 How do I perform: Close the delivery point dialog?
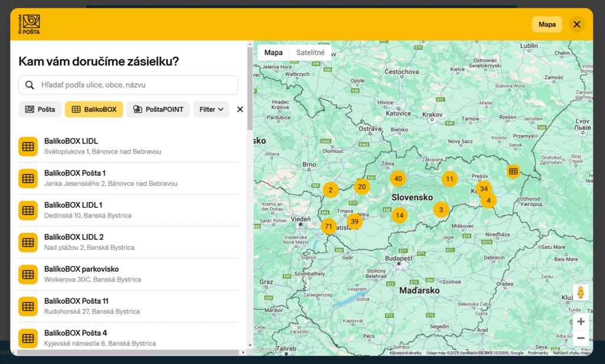point(577,24)
